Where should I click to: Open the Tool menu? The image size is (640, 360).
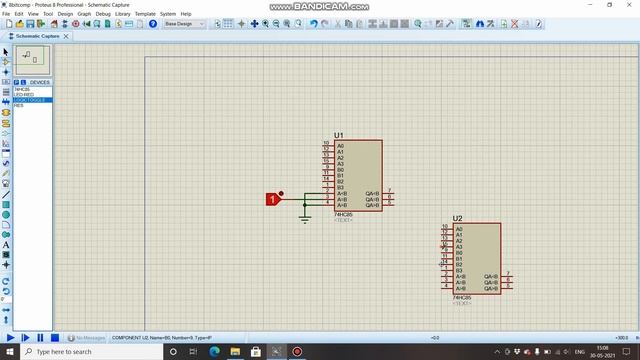(x=48, y=14)
